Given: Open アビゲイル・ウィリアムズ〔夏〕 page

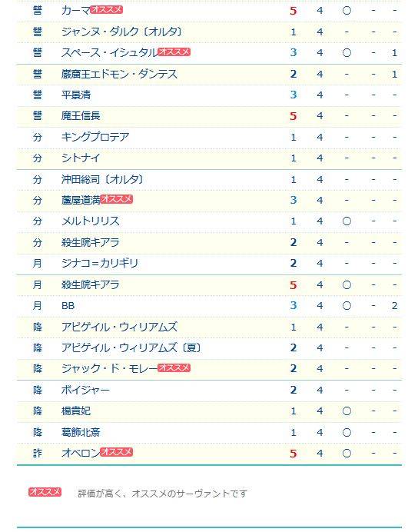Looking at the screenshot, I should 132,347.
